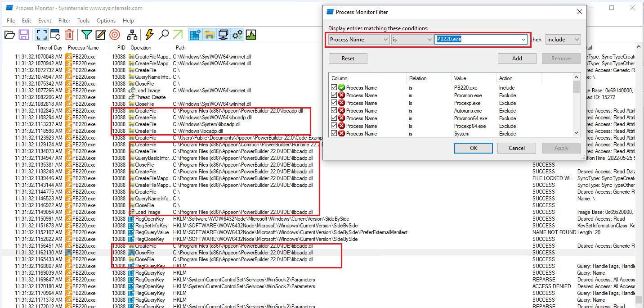Open the Help menu
Screen dimensions: 644x308
(x=128, y=21)
